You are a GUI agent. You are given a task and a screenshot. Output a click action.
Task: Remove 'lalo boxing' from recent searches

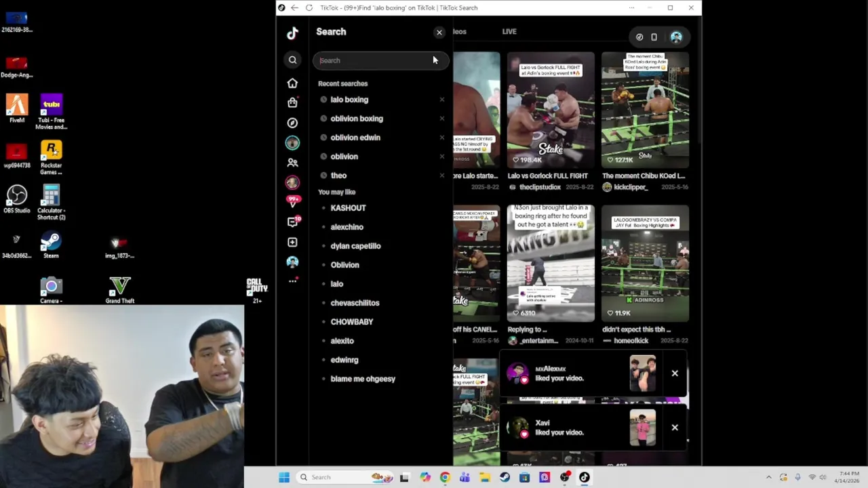pyautogui.click(x=441, y=100)
